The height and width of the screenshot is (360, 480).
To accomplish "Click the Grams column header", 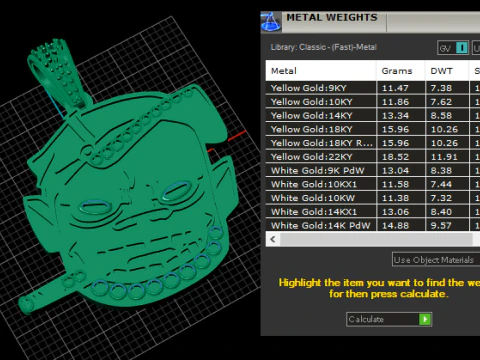I will tap(401, 71).
